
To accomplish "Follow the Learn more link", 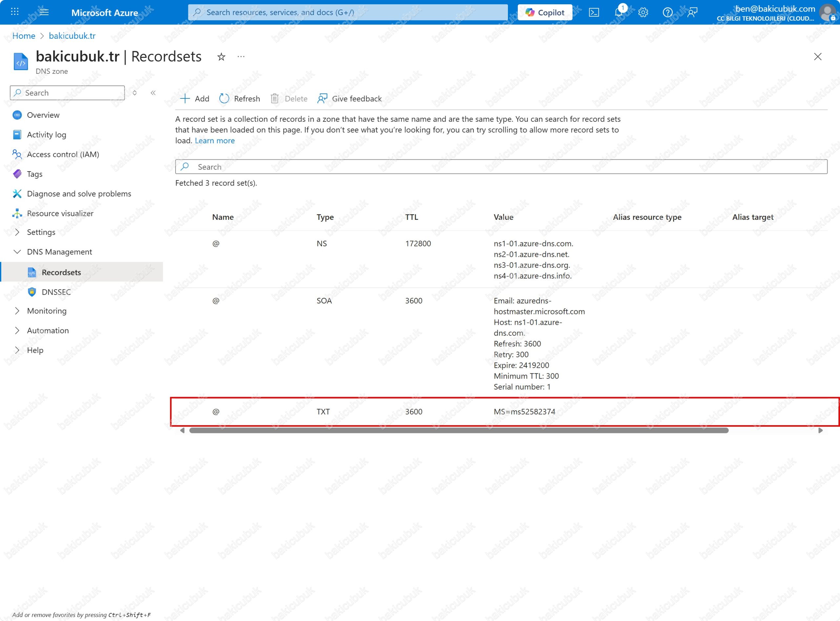I will click(214, 141).
